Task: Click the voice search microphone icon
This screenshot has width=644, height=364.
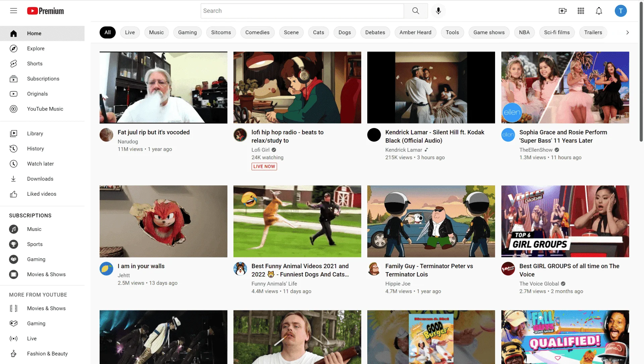Action: (x=438, y=11)
